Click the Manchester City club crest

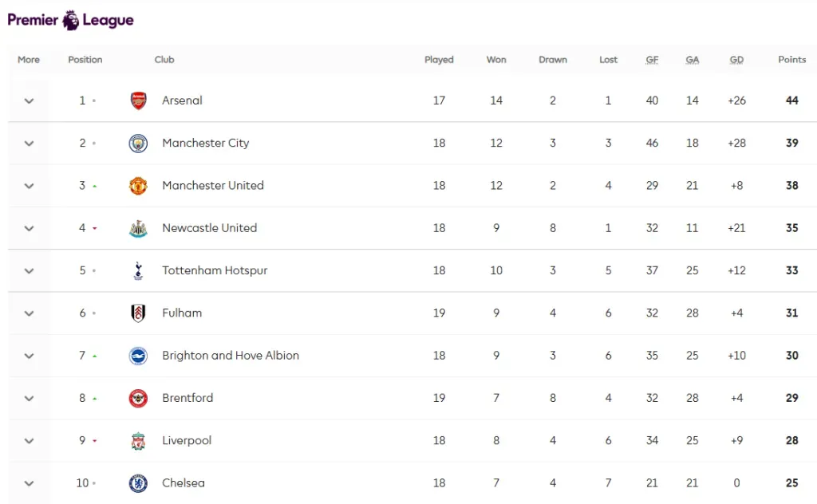138,144
